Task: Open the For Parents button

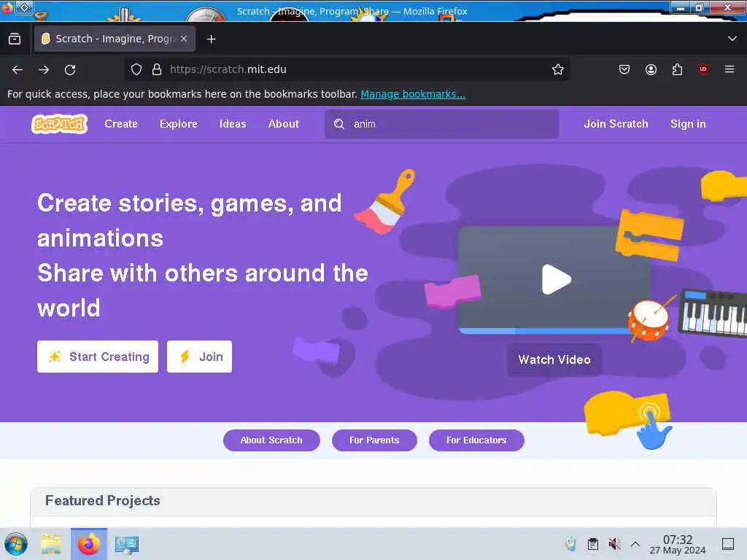Action: (374, 440)
